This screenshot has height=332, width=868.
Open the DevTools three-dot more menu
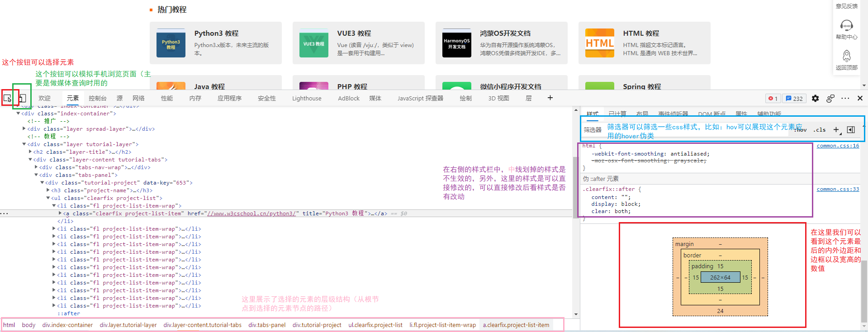point(845,98)
